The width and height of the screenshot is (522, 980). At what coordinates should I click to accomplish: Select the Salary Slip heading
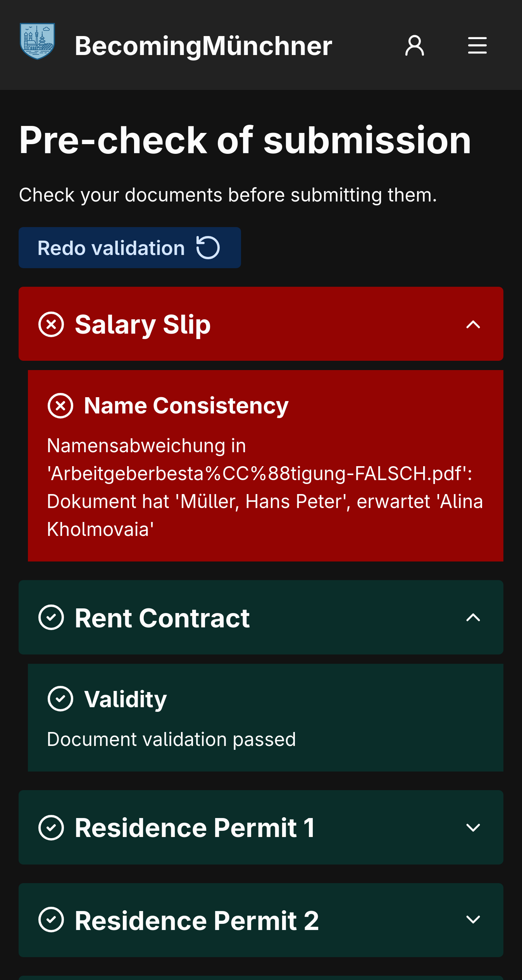pyautogui.click(x=143, y=324)
